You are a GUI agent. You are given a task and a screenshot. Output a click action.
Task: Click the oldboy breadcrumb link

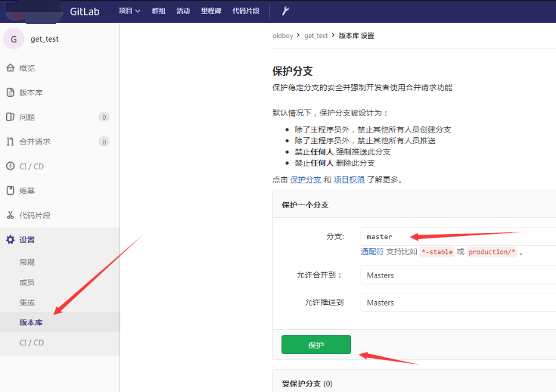point(283,36)
